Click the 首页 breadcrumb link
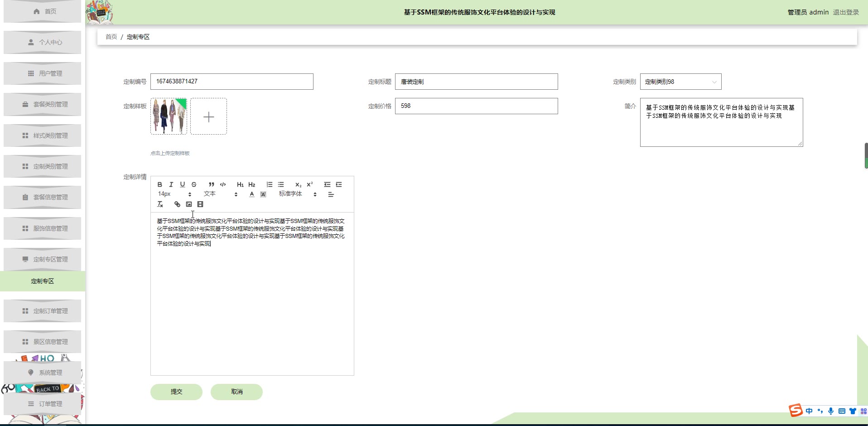 [111, 37]
